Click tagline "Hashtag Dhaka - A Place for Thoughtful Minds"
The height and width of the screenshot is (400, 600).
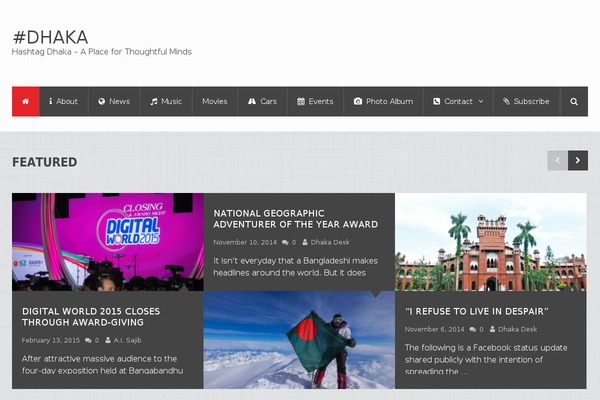[102, 52]
